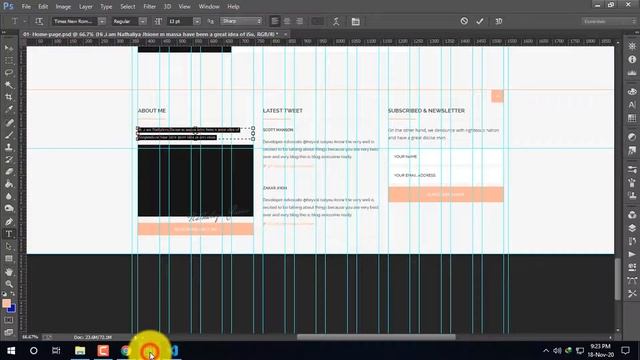Screen dimensions: 640x360
Task: Open the Layer menu
Action: pyautogui.click(x=85, y=7)
